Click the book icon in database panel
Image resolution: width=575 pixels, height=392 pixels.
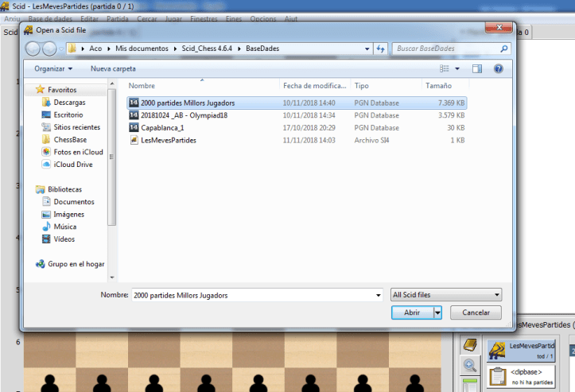coord(470,345)
